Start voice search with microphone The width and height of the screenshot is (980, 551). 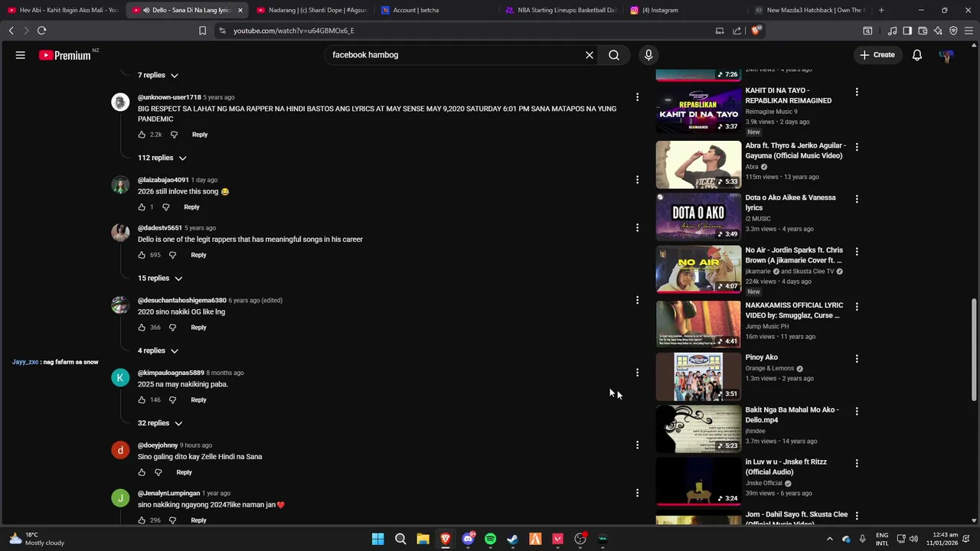click(648, 55)
